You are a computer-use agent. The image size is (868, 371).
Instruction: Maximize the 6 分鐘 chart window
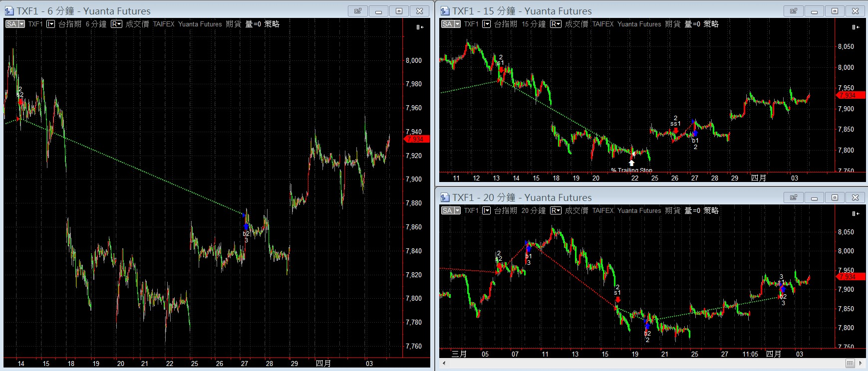point(399,11)
